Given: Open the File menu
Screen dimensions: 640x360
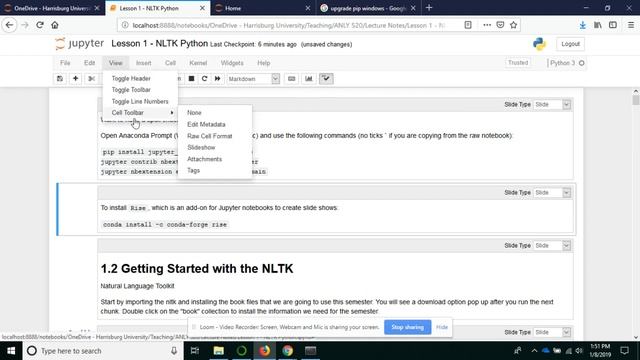Looking at the screenshot, I should [65, 63].
